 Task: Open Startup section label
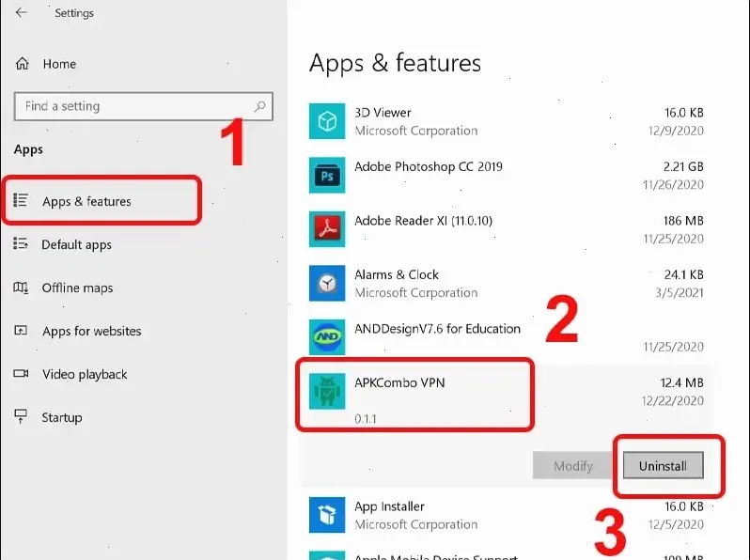coord(62,418)
